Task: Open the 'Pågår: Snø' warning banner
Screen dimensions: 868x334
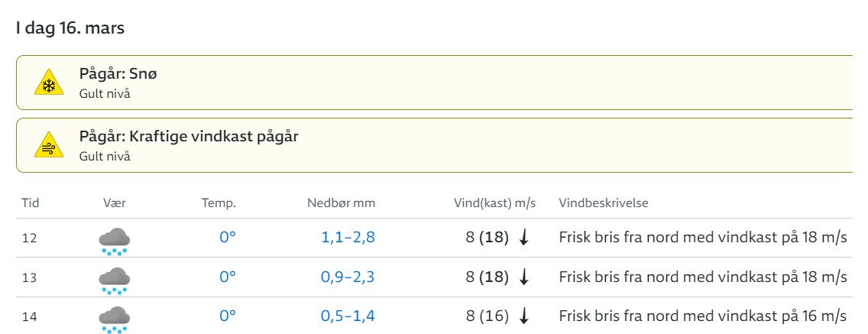Action: click(x=434, y=83)
